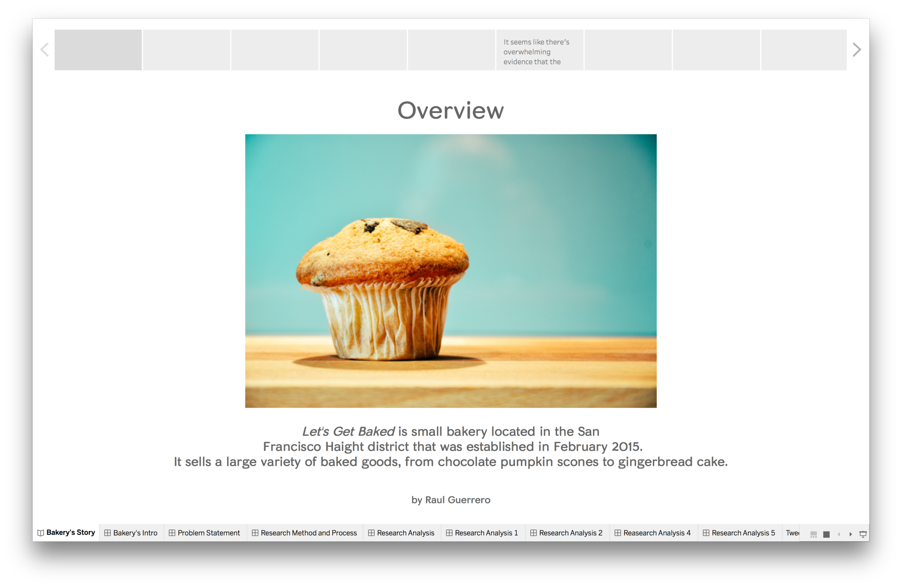The width and height of the screenshot is (902, 588).
Task: Switch to the Bakery's Story tab
Action: (x=66, y=532)
